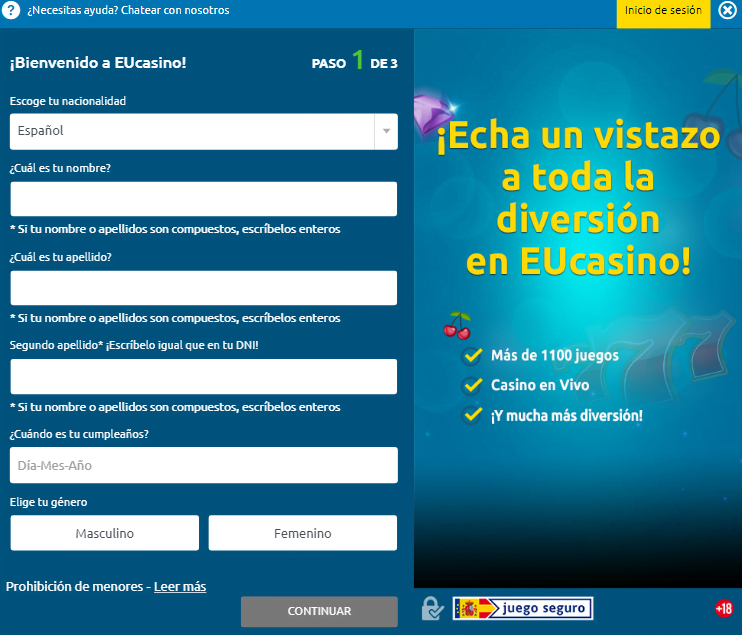
Task: Open the Leer más link
Action: click(180, 586)
